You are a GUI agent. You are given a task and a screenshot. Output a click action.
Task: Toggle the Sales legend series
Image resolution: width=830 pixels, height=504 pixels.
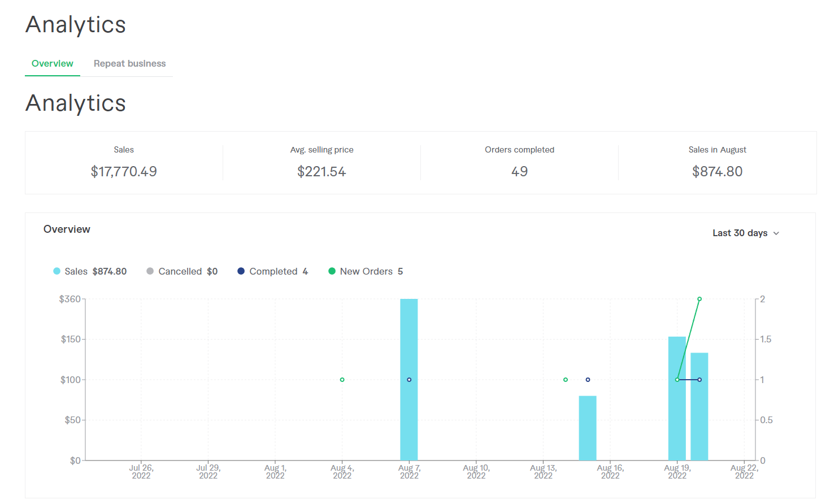(90, 271)
